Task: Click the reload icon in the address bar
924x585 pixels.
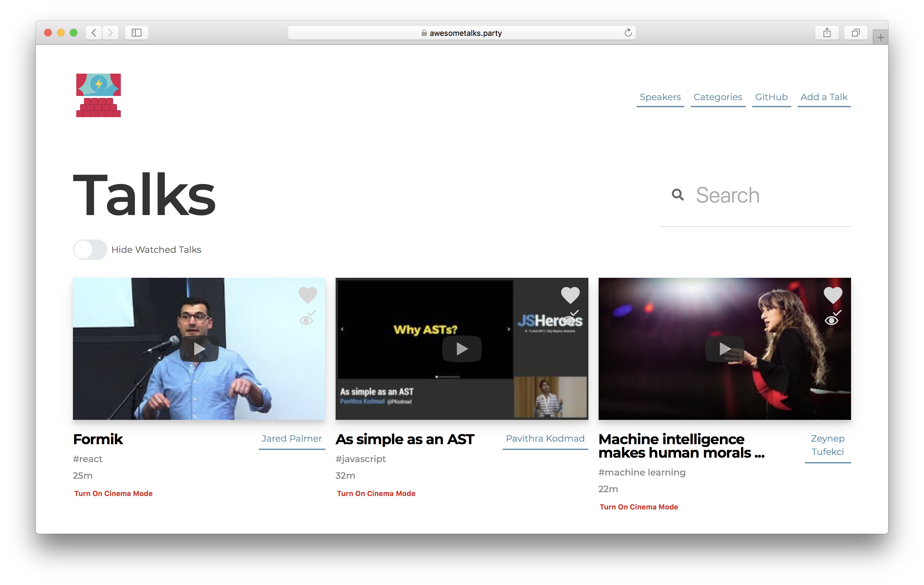Action: (628, 33)
